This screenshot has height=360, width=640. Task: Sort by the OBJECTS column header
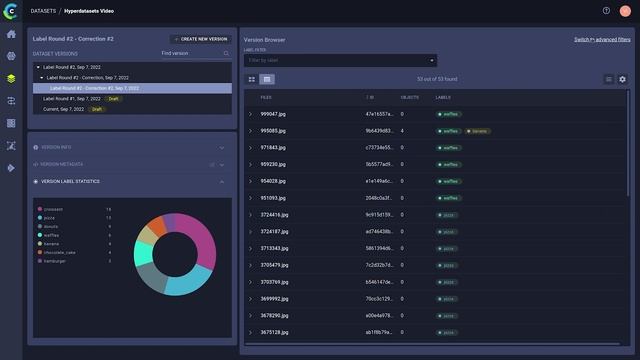pos(409,98)
